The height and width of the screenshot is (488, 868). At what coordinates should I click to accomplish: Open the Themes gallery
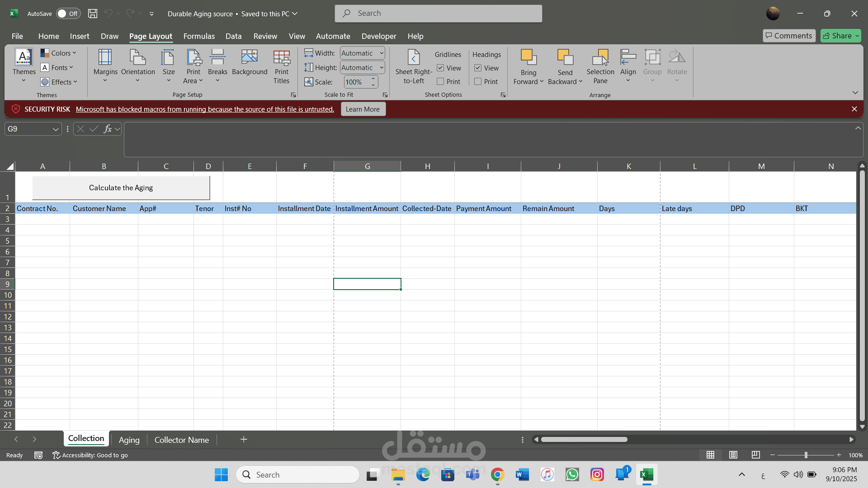pos(24,66)
